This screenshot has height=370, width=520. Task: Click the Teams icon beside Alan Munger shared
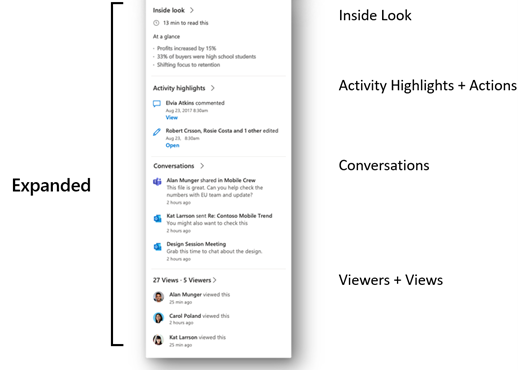coord(157,182)
